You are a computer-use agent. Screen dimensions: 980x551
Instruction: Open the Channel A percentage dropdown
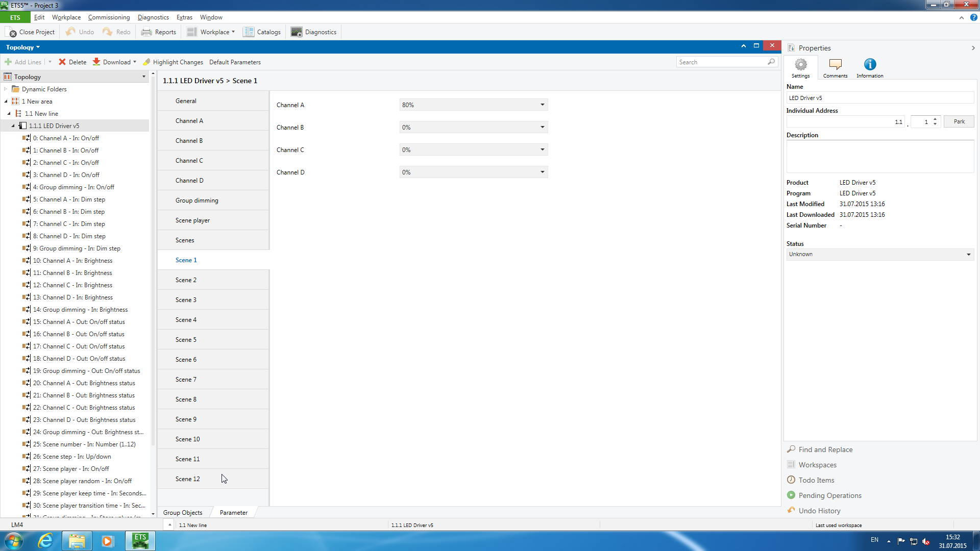click(542, 105)
